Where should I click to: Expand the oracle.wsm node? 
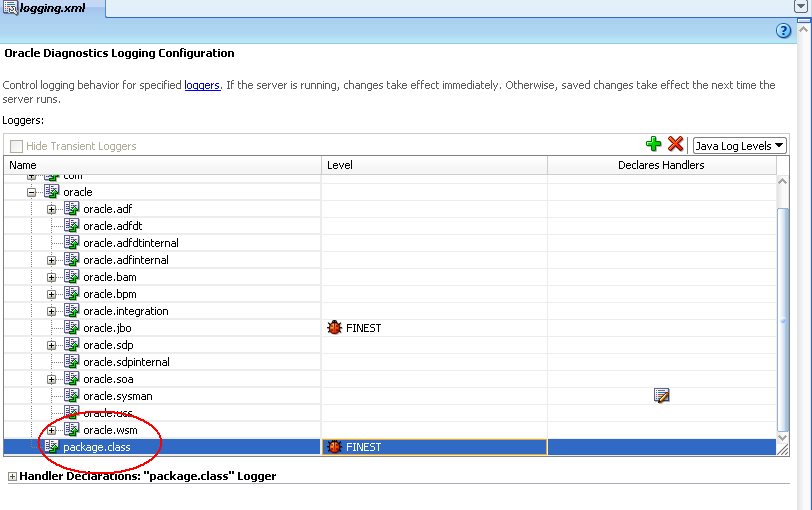click(x=51, y=430)
